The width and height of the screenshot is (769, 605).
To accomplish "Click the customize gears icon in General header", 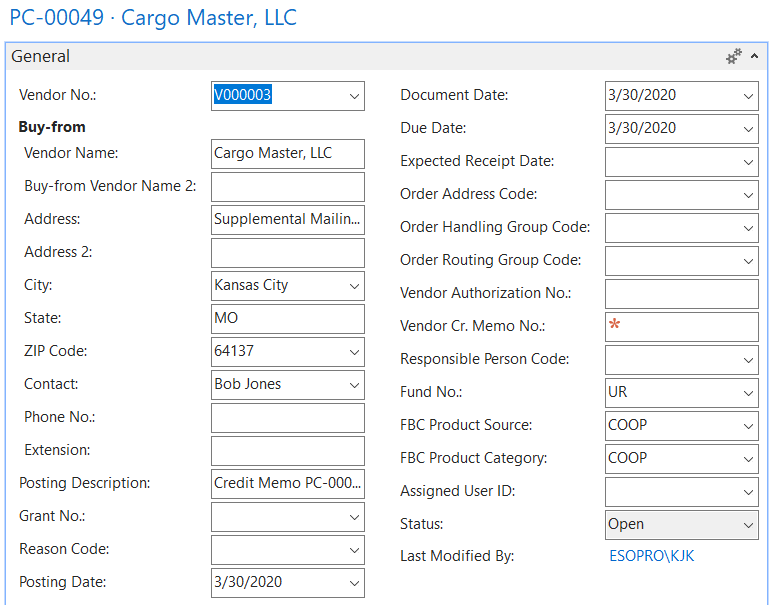I will (x=734, y=57).
